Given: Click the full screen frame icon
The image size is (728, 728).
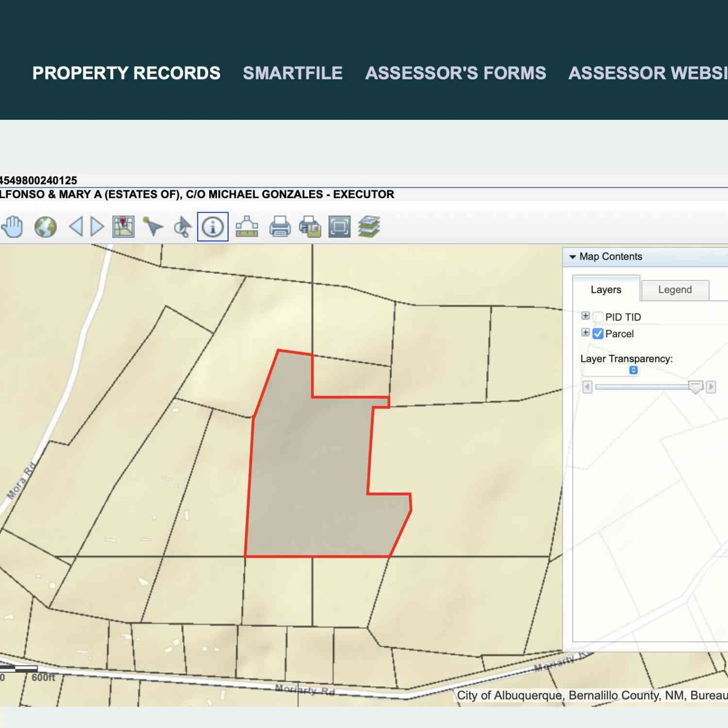Looking at the screenshot, I should [x=339, y=227].
